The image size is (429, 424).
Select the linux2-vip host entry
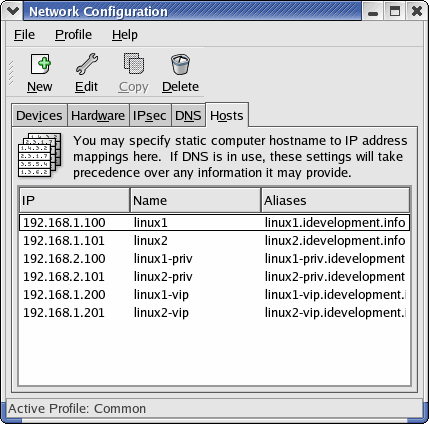(214, 313)
